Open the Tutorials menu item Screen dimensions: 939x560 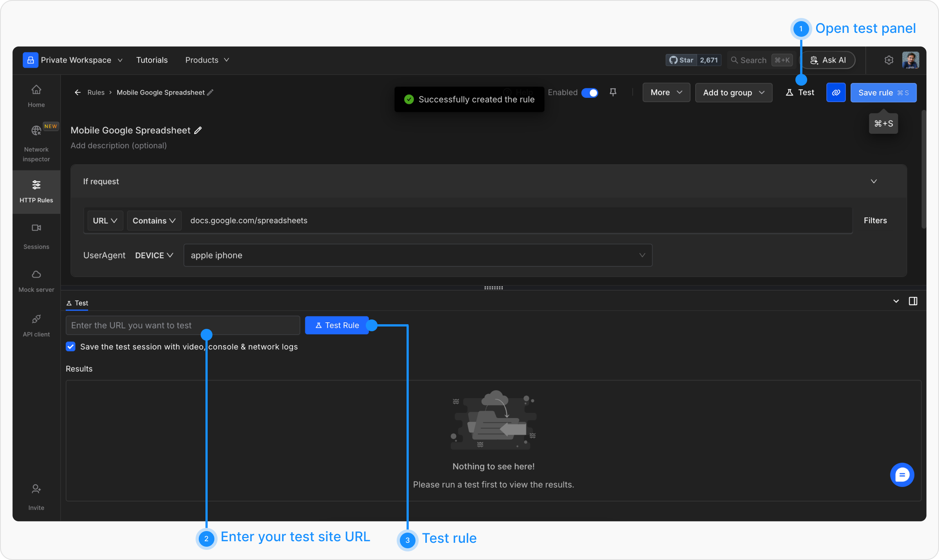click(152, 60)
